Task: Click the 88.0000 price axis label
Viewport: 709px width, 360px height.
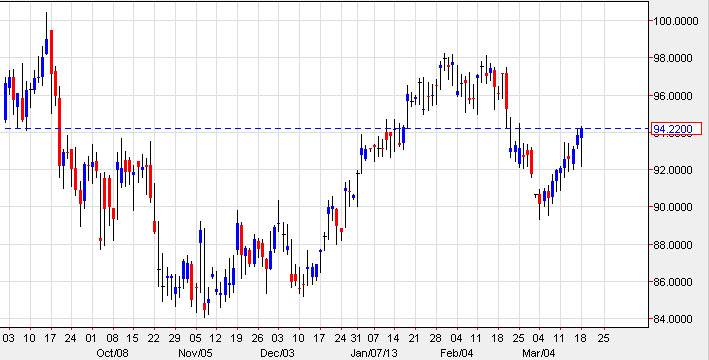Action: tap(672, 245)
